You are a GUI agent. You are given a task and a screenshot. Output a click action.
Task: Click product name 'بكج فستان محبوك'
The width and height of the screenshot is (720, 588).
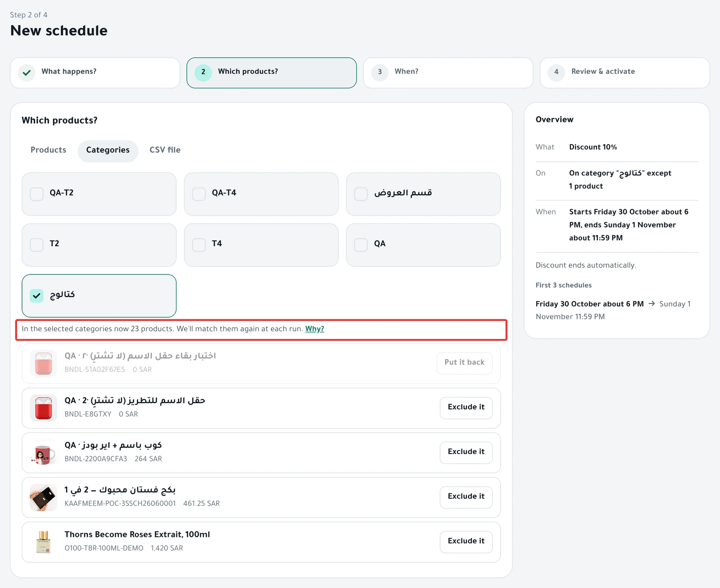pos(120,490)
